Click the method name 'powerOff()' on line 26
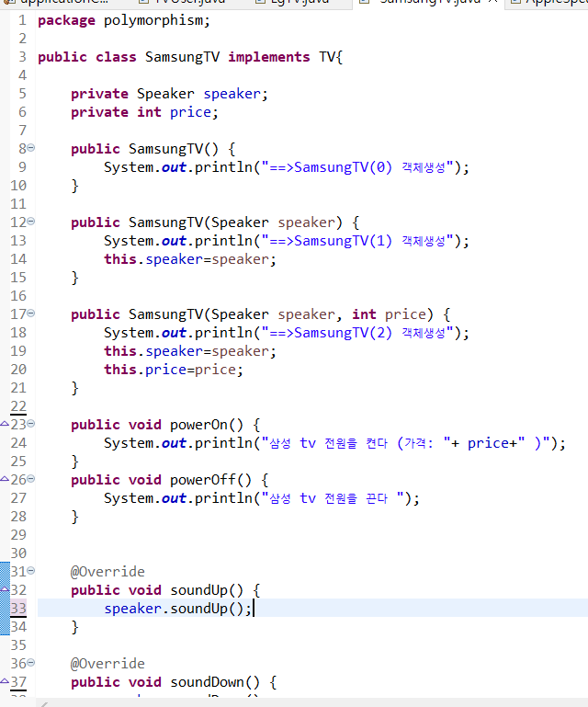The height and width of the screenshot is (707, 588). 210,480
